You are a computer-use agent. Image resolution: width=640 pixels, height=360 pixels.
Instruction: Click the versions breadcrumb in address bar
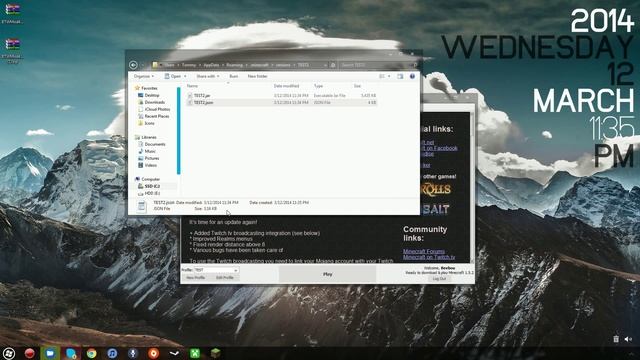tap(283, 65)
